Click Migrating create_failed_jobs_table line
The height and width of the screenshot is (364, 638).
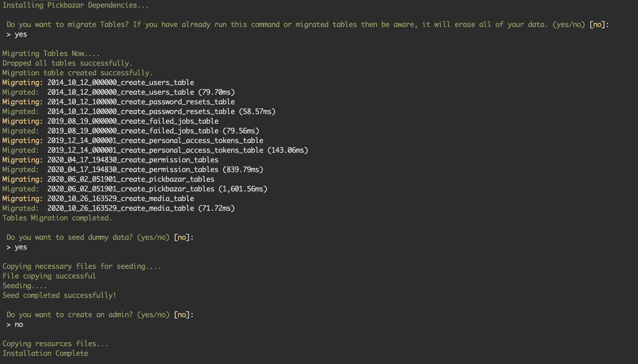coord(110,121)
